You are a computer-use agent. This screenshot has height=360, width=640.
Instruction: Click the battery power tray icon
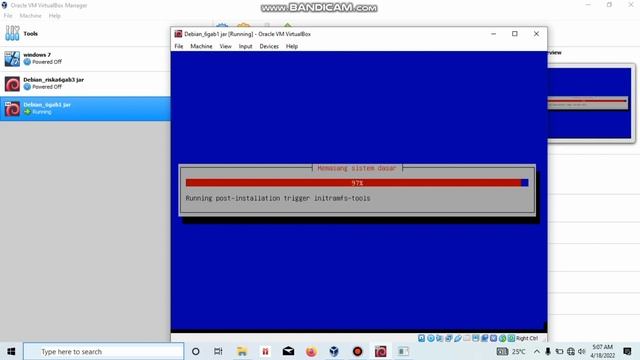[x=559, y=351]
